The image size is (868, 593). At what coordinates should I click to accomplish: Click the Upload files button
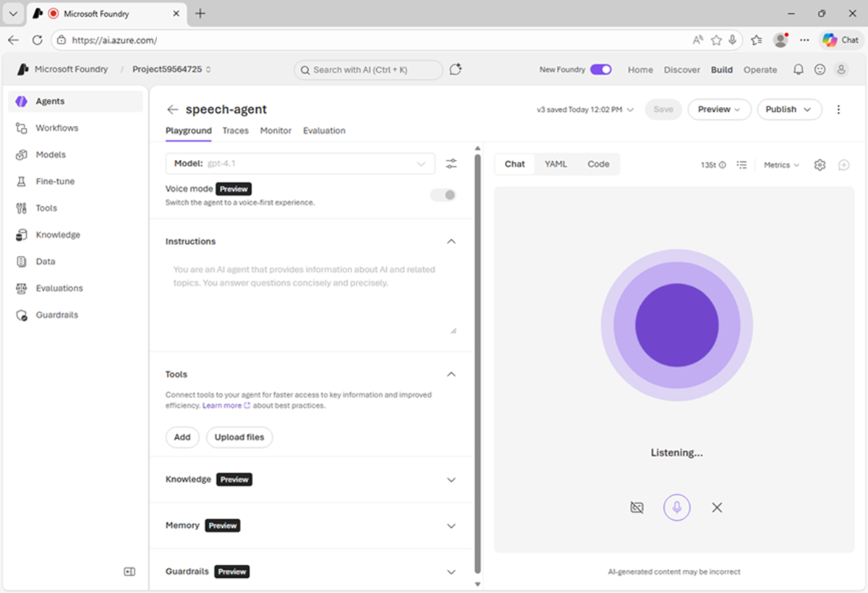tap(239, 437)
